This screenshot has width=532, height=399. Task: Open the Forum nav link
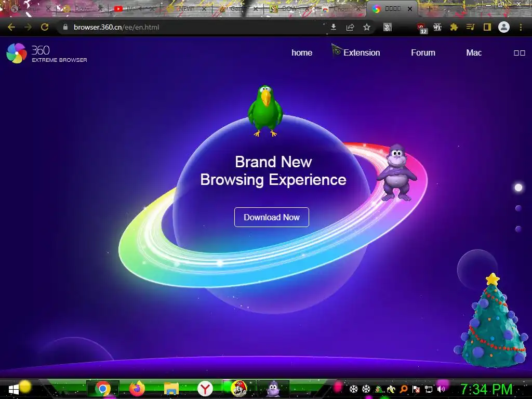(x=423, y=52)
